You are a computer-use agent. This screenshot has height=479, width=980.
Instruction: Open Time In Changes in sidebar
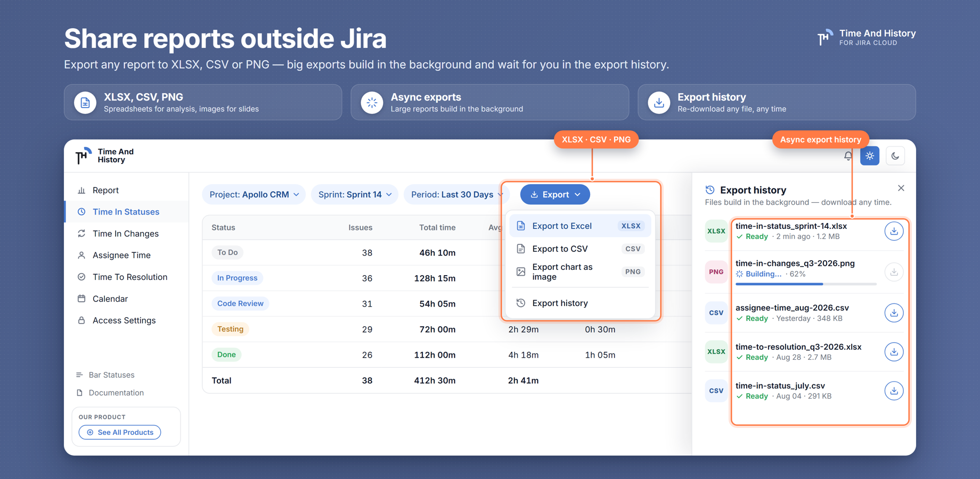pyautogui.click(x=127, y=234)
